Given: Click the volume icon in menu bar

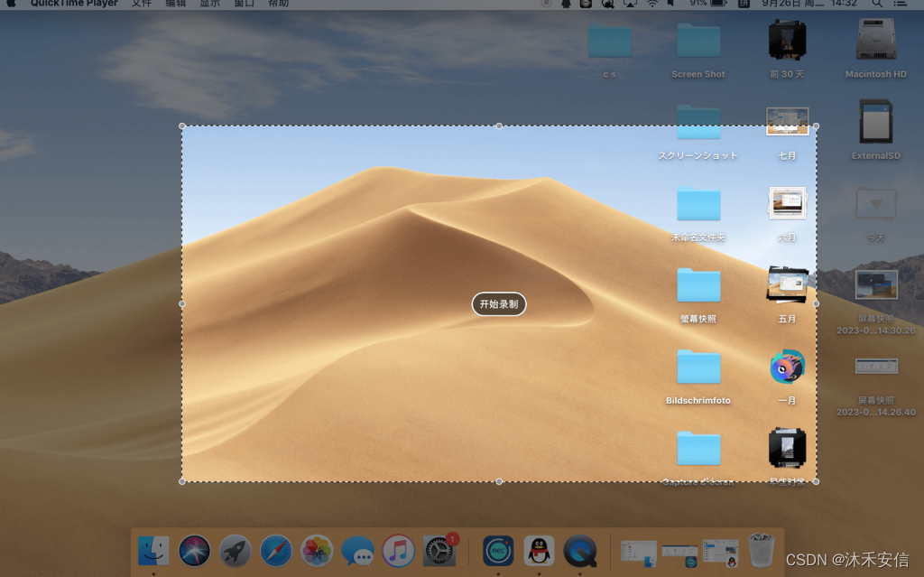Looking at the screenshot, I should click(670, 3).
